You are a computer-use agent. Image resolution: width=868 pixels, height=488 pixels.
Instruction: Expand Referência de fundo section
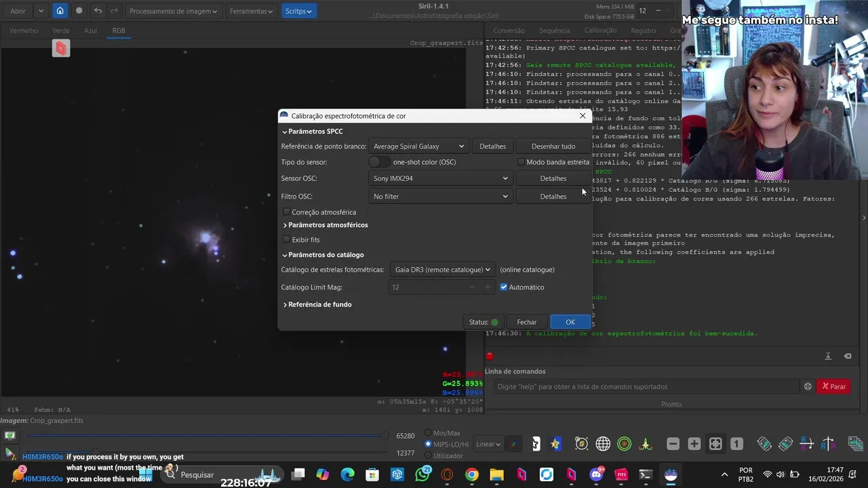coord(317,304)
